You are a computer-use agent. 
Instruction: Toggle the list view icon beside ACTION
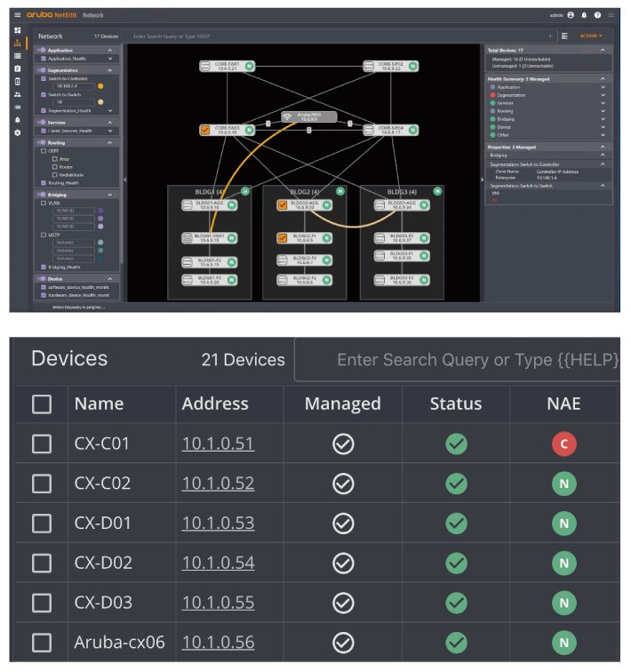tap(564, 36)
